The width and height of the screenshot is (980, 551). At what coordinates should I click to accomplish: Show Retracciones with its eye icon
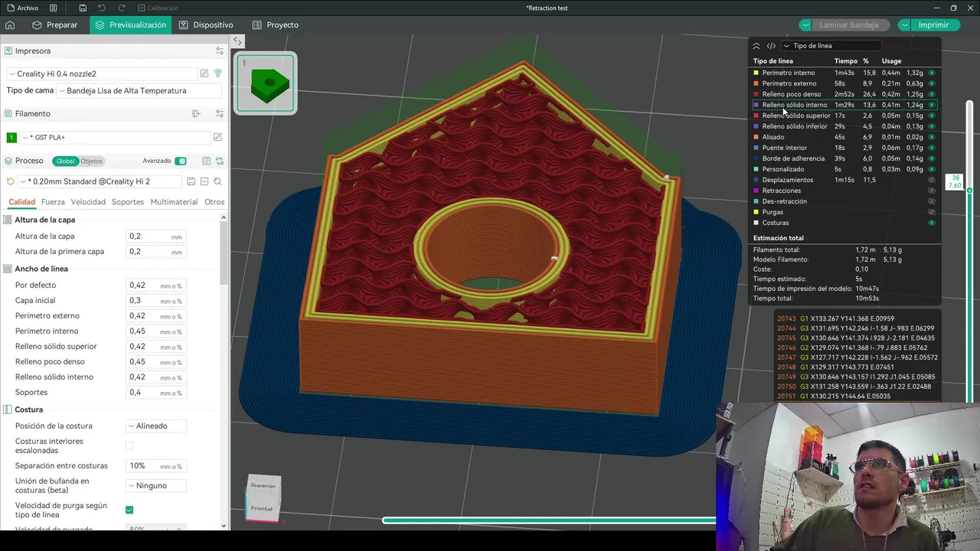click(932, 191)
